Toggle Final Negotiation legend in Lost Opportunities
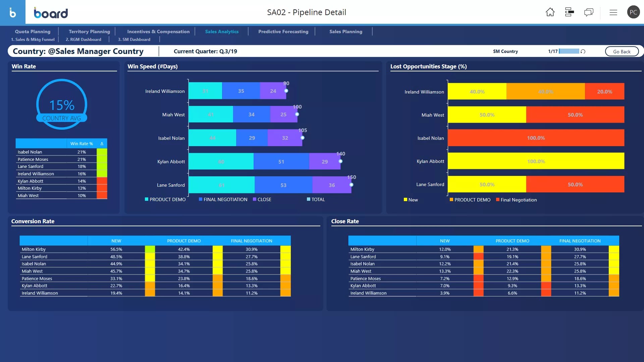 [x=516, y=200]
